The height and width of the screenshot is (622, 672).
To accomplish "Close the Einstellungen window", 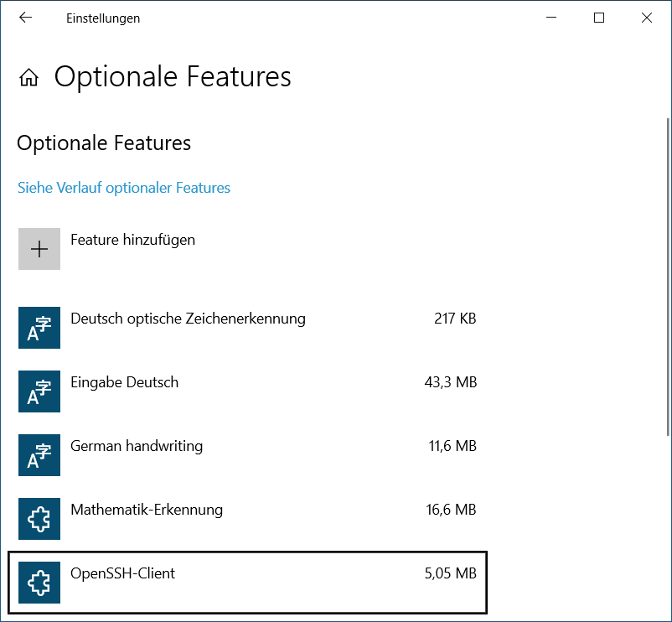I will pyautogui.click(x=647, y=18).
